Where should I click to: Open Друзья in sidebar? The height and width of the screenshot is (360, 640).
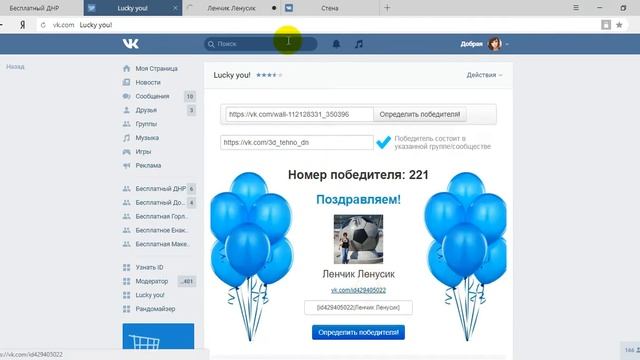[146, 110]
